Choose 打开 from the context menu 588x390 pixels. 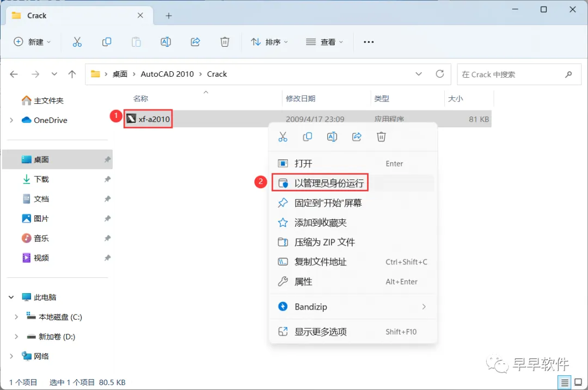pos(353,164)
